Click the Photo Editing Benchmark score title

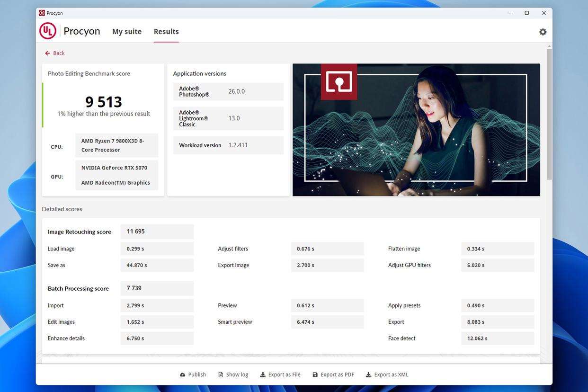89,73
